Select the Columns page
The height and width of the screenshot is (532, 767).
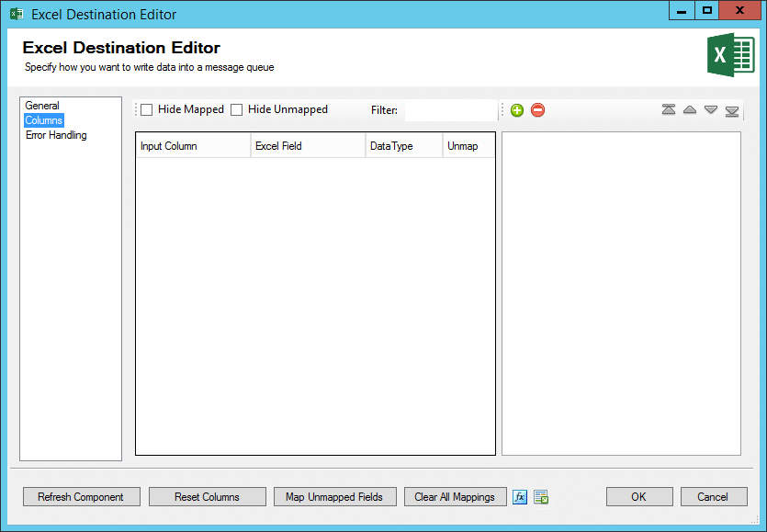click(x=43, y=120)
